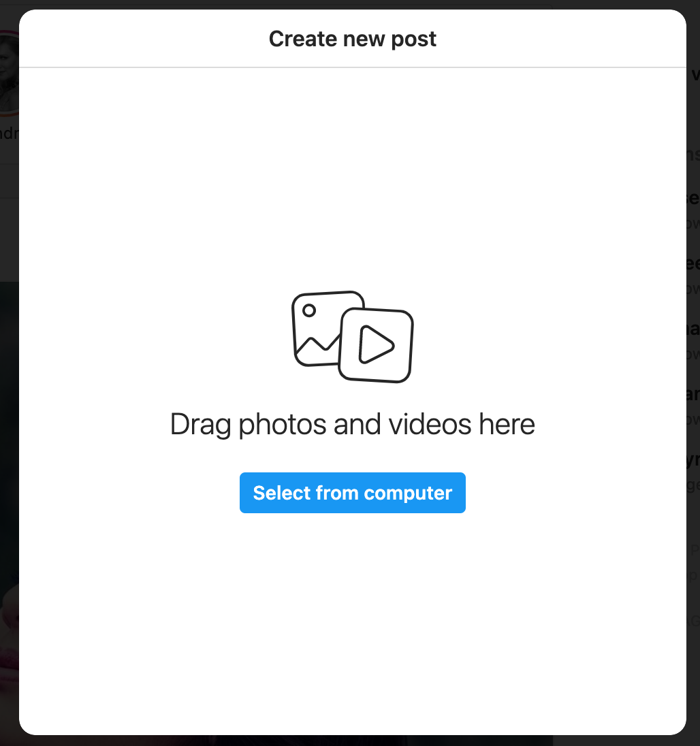Click the small sun circle in photo icon
This screenshot has height=746, width=700.
309,310
